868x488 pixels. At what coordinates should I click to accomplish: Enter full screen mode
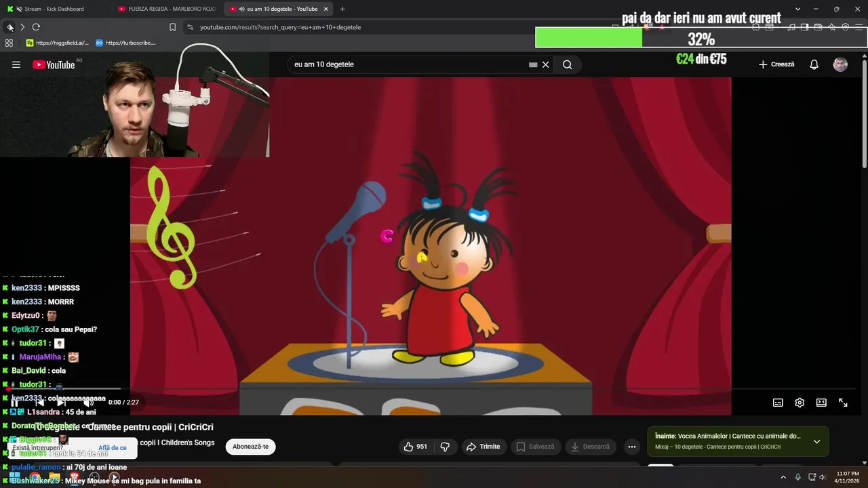click(x=843, y=403)
